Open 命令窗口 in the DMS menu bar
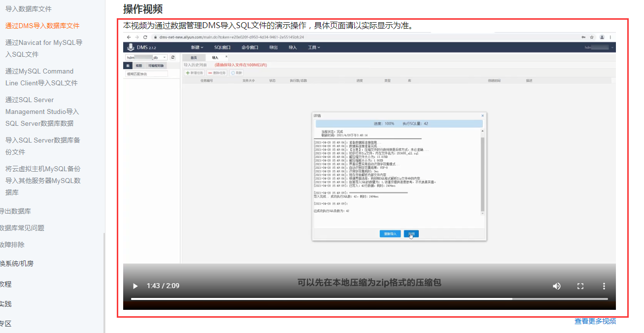The height and width of the screenshot is (333, 644). click(x=250, y=47)
